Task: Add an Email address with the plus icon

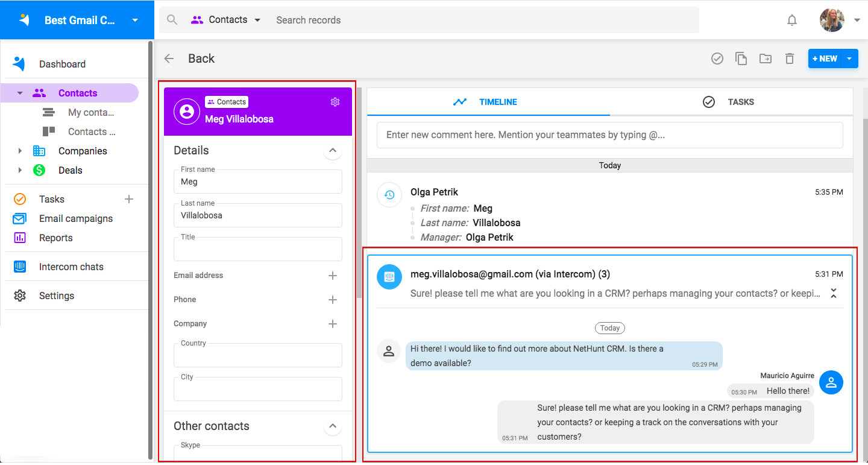Action: 333,276
